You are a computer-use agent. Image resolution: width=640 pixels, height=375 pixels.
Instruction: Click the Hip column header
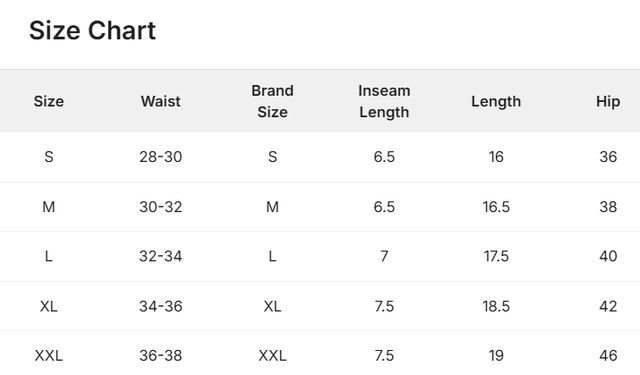pos(608,101)
